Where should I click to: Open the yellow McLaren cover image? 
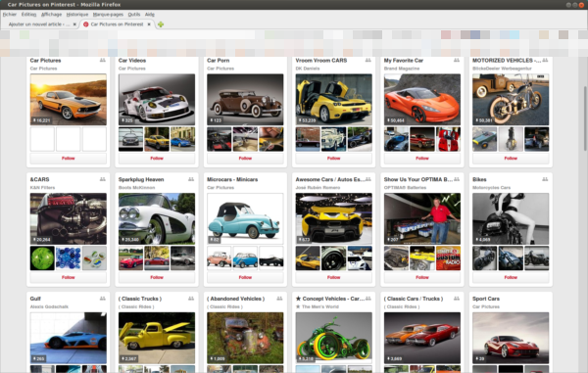[x=334, y=218]
